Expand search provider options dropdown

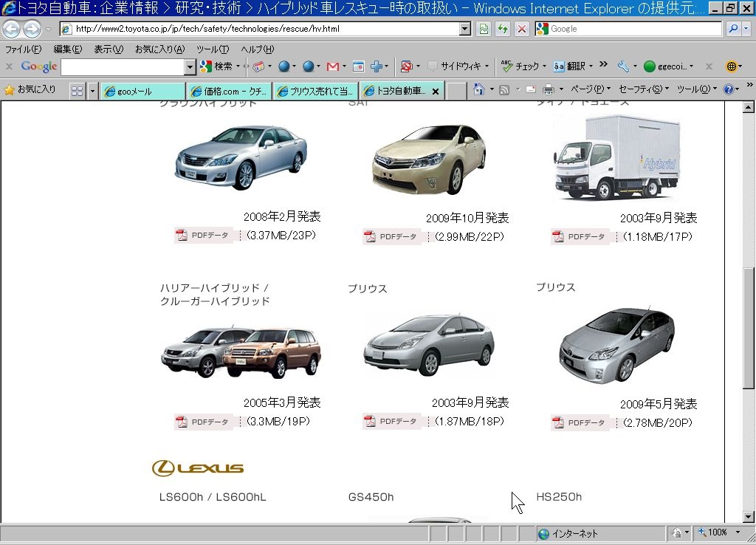pyautogui.click(x=746, y=29)
